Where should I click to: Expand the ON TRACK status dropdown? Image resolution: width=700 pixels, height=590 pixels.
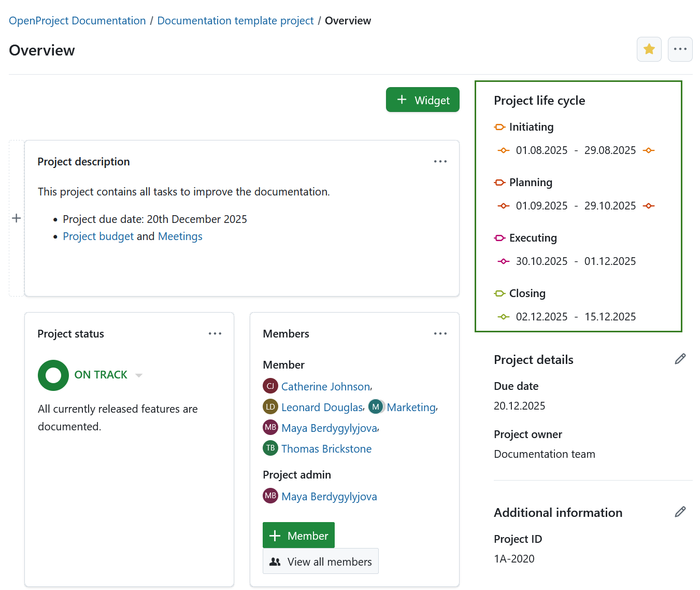coord(138,375)
